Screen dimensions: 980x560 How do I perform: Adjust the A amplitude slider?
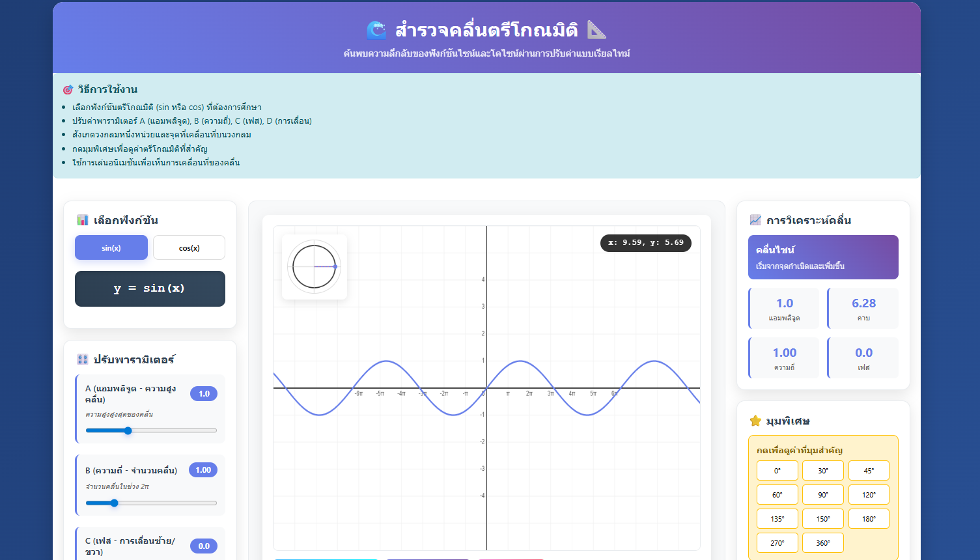pos(151,430)
